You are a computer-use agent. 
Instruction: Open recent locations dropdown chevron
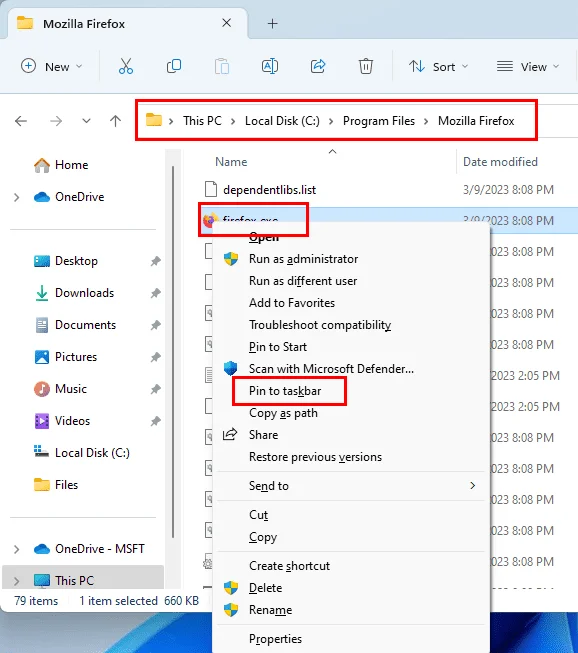86,121
